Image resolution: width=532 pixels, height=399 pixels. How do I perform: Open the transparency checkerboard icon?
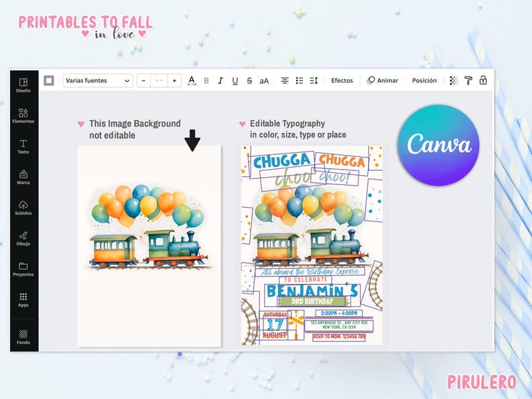pos(454,80)
